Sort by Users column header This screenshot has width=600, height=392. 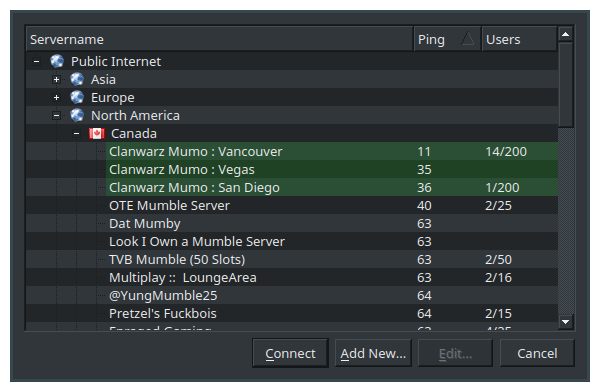pyautogui.click(x=519, y=39)
